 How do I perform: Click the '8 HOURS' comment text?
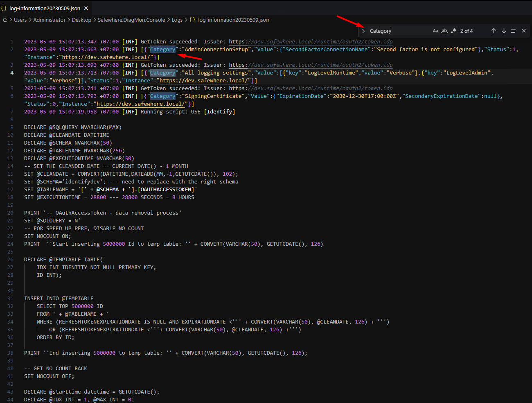183,197
